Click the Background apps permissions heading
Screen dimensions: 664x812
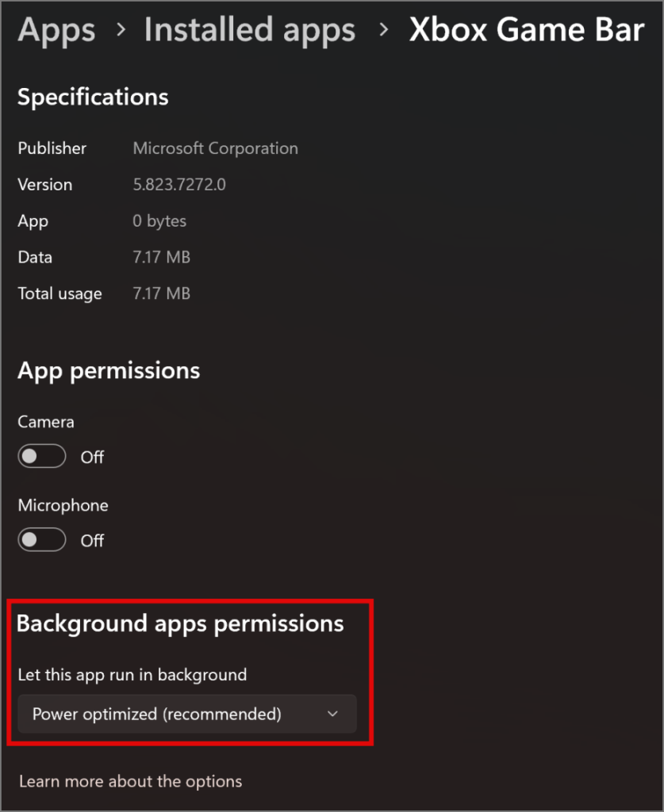(180, 623)
